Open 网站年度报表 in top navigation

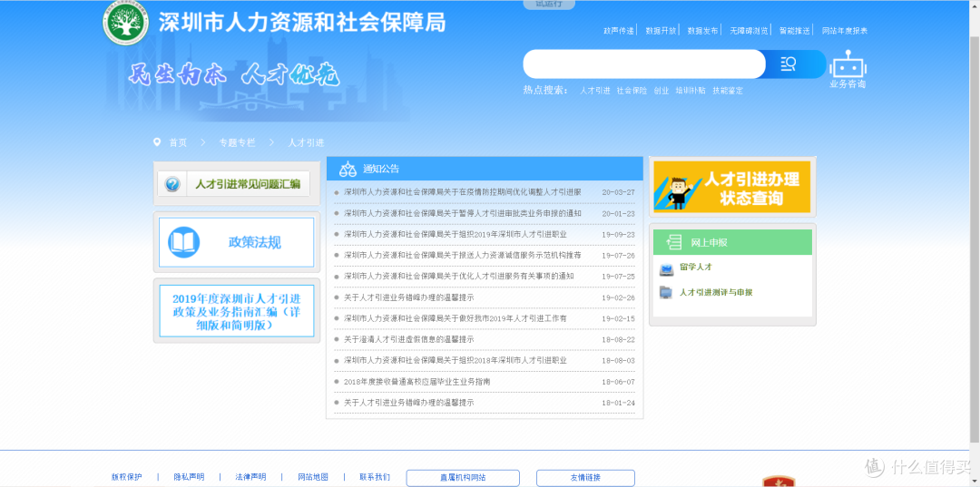point(845,31)
